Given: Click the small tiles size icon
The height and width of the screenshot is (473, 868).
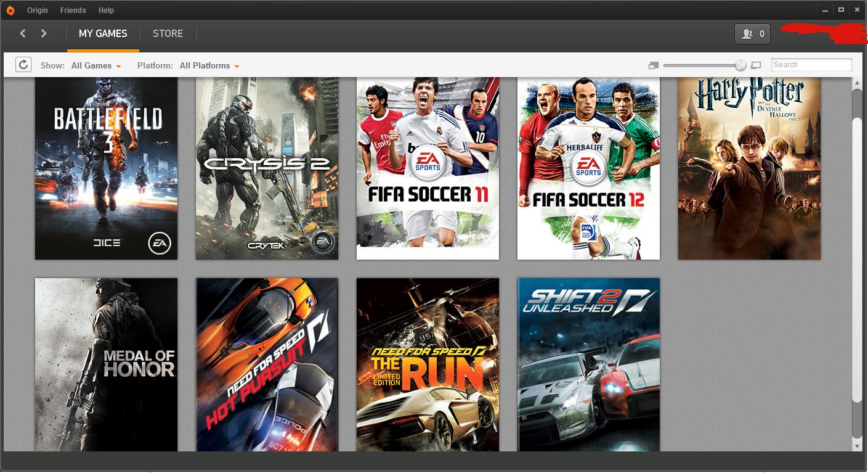Looking at the screenshot, I should coord(654,65).
